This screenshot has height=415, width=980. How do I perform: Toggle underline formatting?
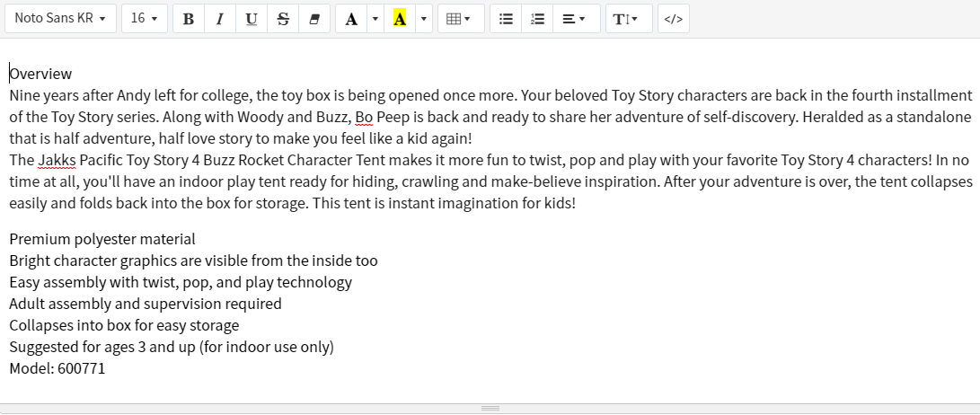[x=252, y=18]
